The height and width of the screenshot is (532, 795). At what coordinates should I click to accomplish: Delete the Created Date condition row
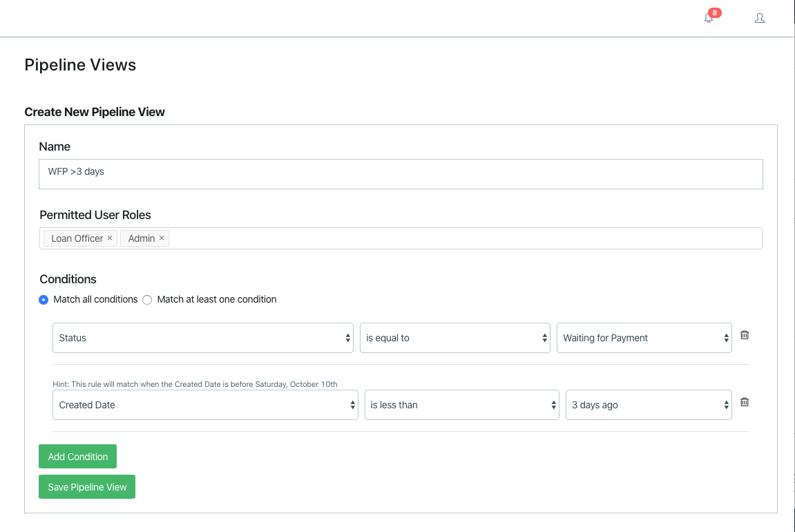tap(745, 402)
